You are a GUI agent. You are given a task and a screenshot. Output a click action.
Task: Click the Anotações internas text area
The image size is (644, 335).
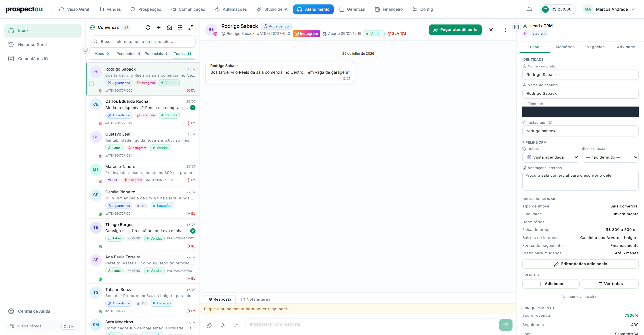click(x=580, y=181)
